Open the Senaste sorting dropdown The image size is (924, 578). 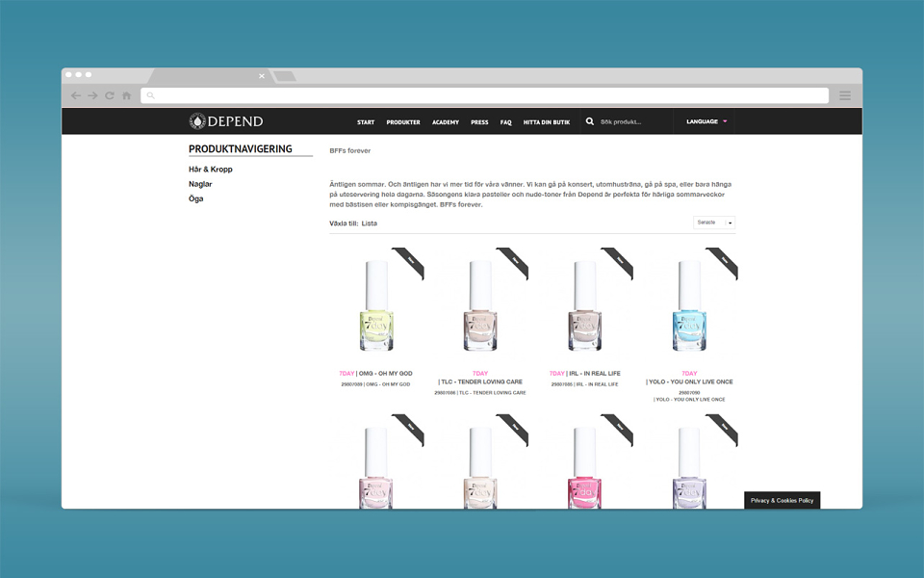713,223
